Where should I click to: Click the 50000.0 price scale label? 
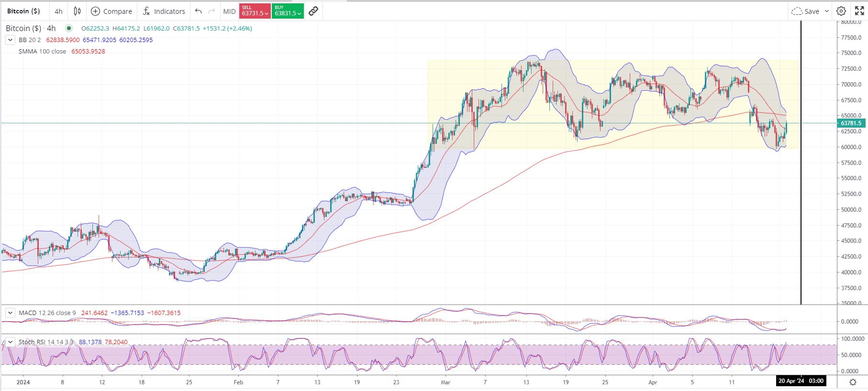tap(851, 210)
